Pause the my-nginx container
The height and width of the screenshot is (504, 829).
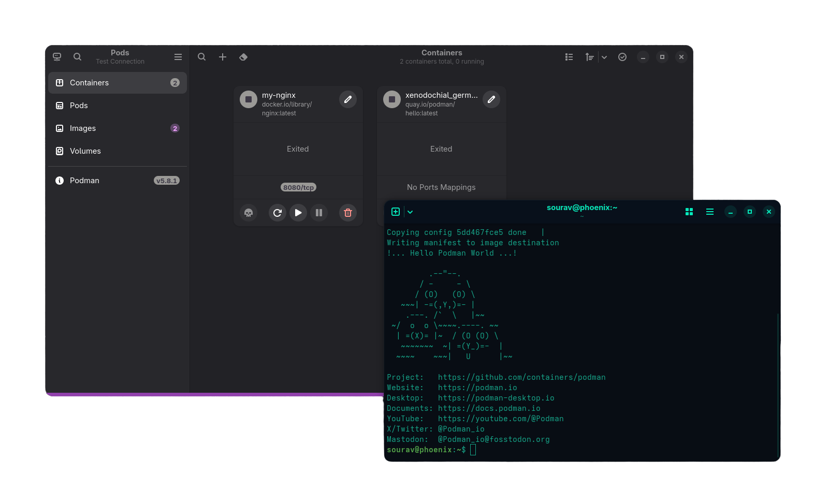click(x=319, y=213)
